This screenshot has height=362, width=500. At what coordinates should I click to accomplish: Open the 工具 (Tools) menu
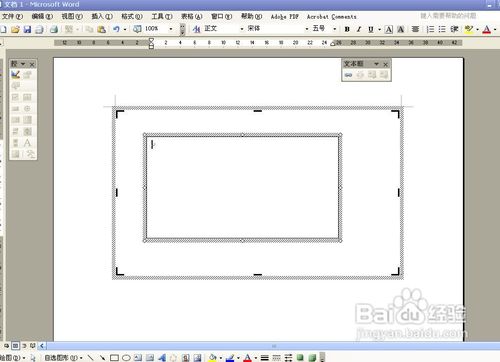pos(162,16)
